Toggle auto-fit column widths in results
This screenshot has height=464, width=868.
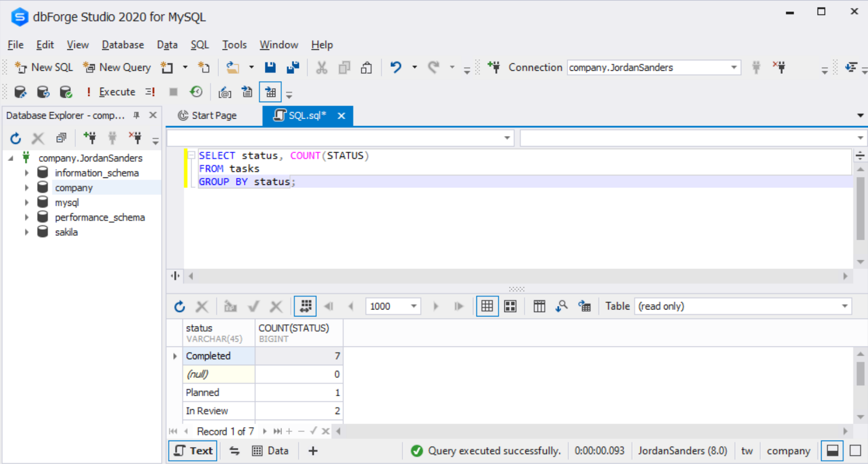(305, 307)
